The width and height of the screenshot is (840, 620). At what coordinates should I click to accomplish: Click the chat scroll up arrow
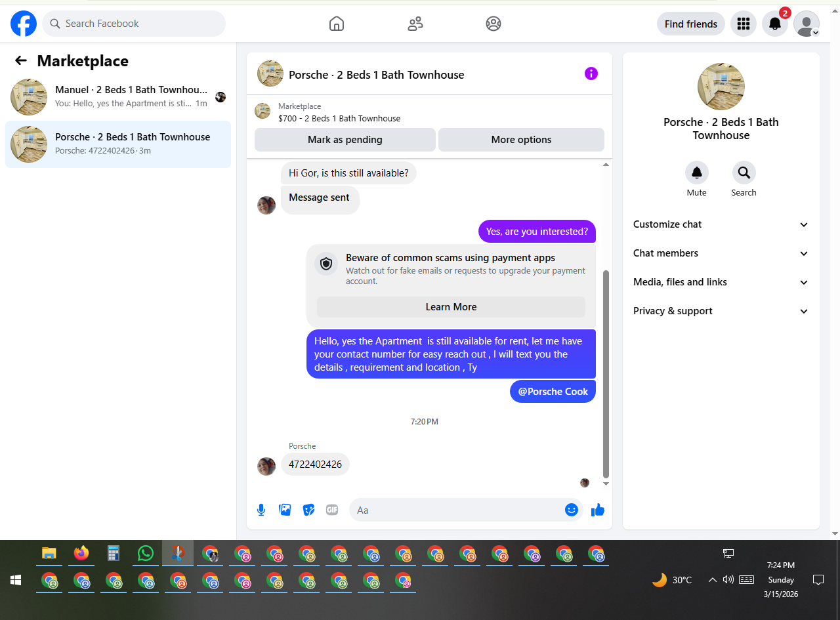[x=606, y=164]
